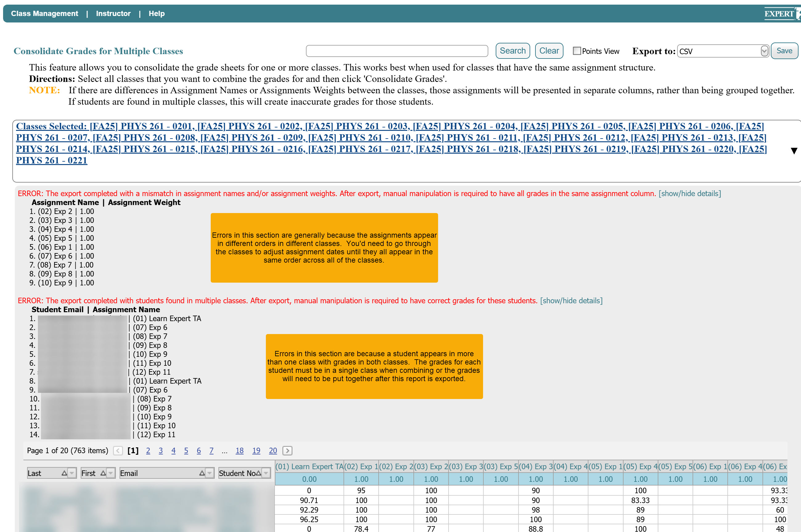The image size is (801, 532).
Task: Open the Export to CSV dropdown
Action: (x=764, y=51)
